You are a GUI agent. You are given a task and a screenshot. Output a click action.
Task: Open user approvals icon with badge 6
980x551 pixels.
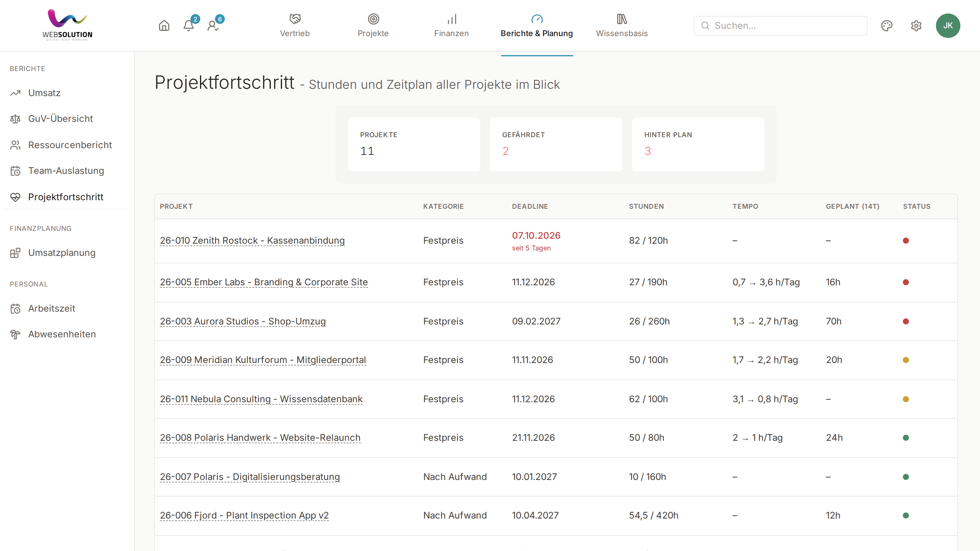[213, 25]
